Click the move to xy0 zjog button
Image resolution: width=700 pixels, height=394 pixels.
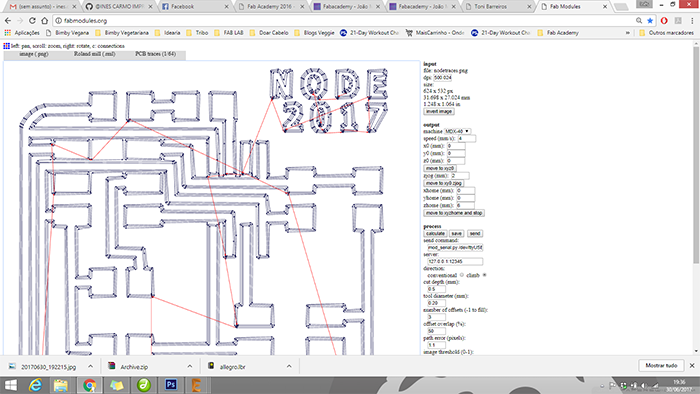(443, 183)
